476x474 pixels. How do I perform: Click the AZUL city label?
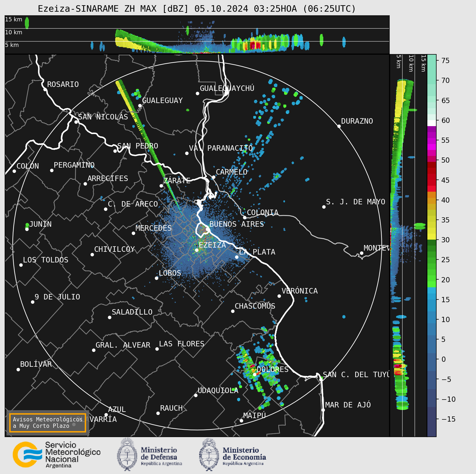tap(117, 409)
